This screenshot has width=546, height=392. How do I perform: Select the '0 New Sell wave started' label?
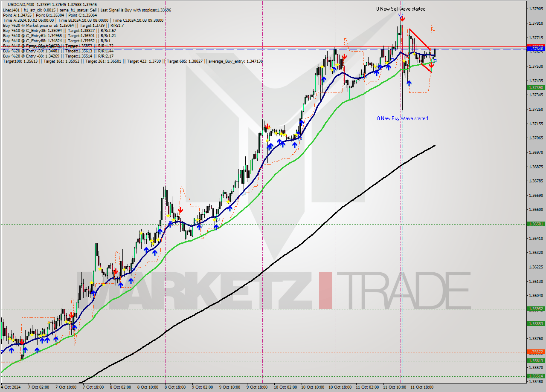coord(401,9)
